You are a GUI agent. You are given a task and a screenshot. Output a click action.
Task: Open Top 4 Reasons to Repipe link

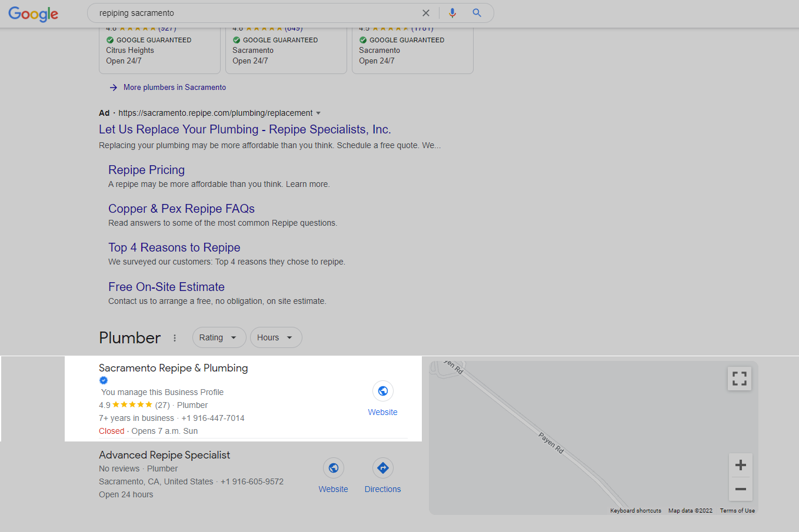[174, 247]
